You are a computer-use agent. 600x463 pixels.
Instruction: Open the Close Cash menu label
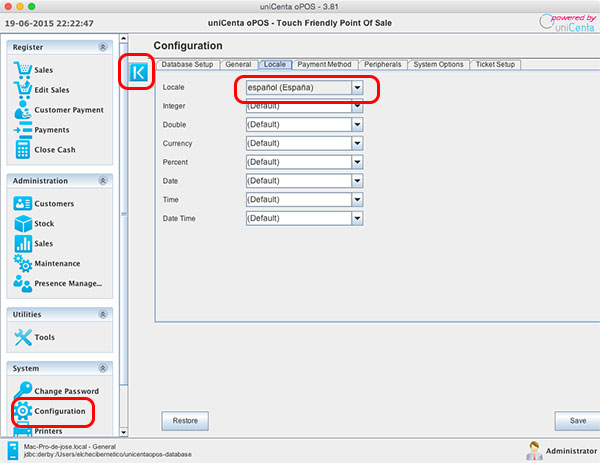tap(55, 150)
